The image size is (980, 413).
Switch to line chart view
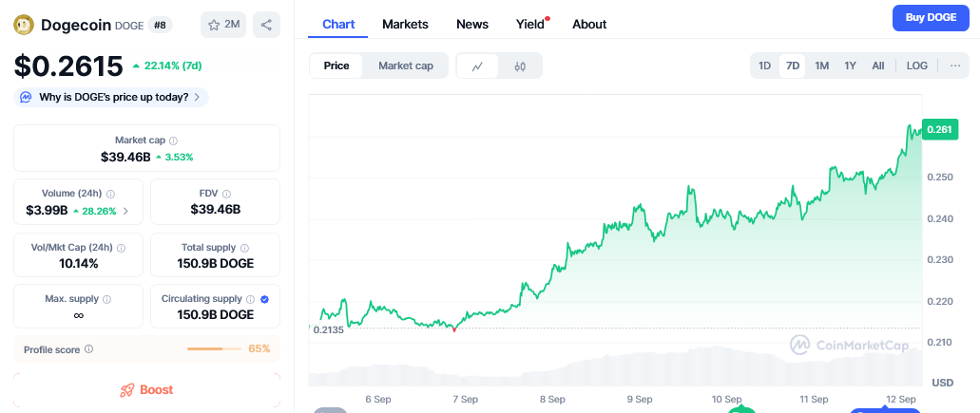(x=477, y=66)
